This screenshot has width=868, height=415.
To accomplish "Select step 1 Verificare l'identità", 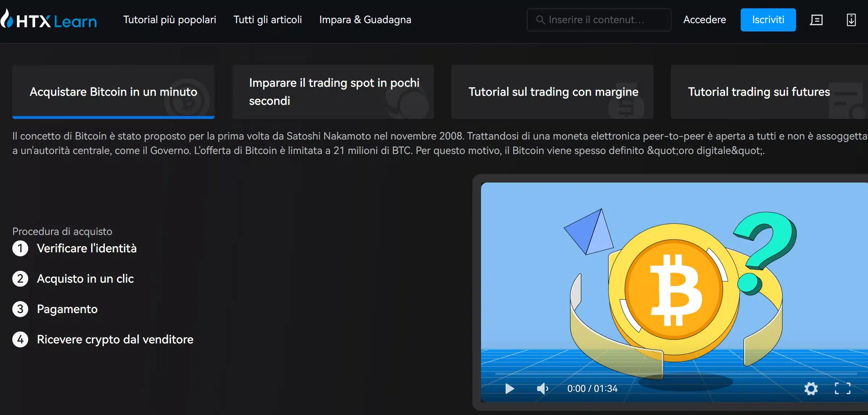I will (86, 248).
